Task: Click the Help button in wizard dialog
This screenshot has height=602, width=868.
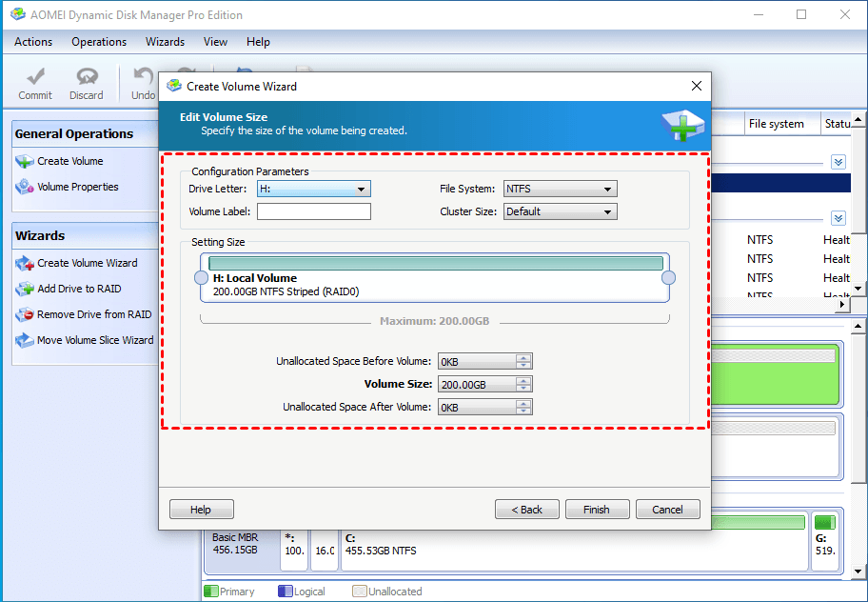Action: coord(202,510)
